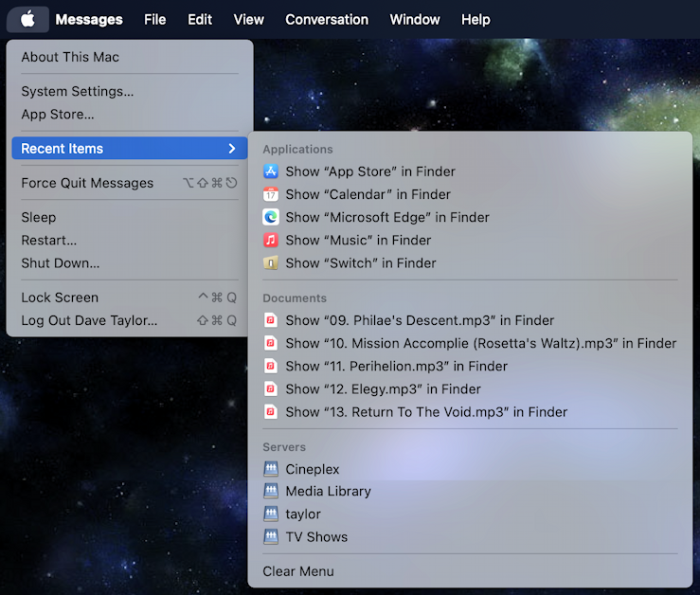Open the View menu
Image resolution: width=700 pixels, height=595 pixels.
coord(249,19)
